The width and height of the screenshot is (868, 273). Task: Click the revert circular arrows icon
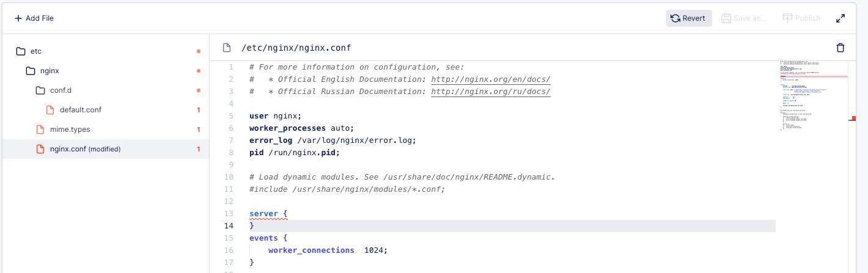click(675, 18)
